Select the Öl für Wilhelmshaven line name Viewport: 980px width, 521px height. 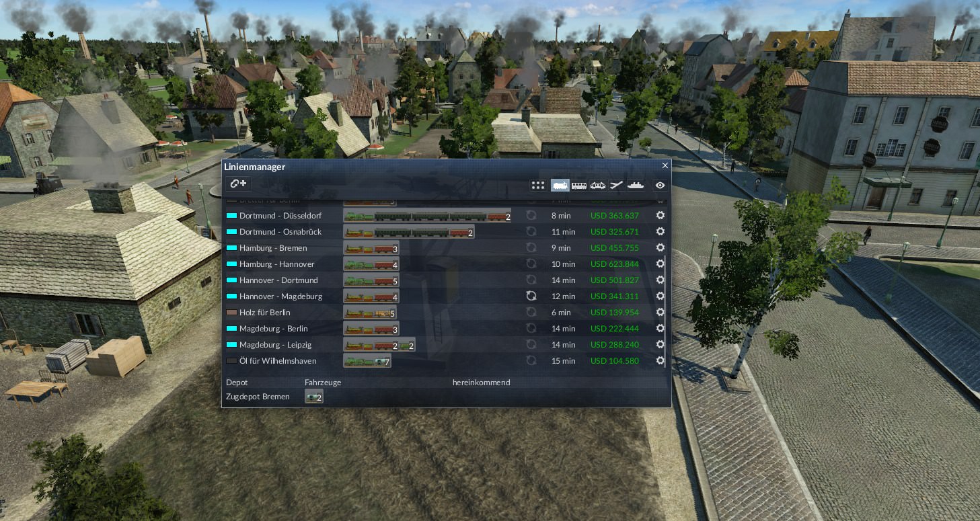(278, 361)
